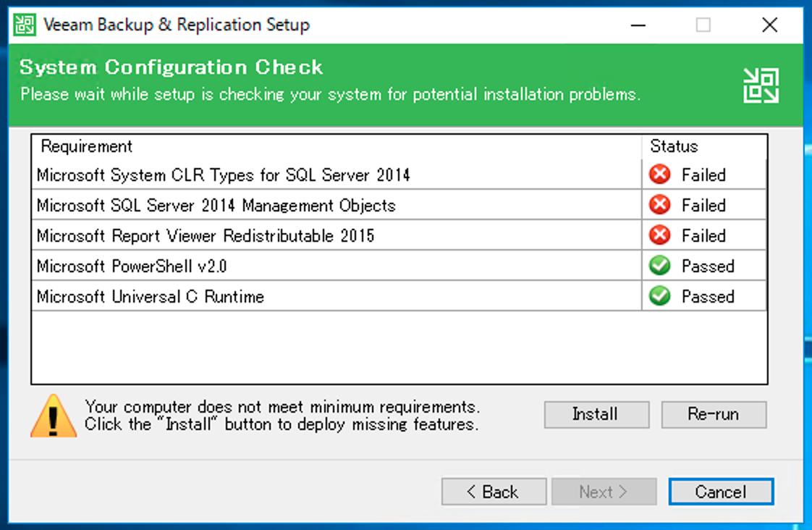Select the Microsoft PowerShell v2.0 row
Image resolution: width=812 pixels, height=530 pixels.
[x=399, y=266]
